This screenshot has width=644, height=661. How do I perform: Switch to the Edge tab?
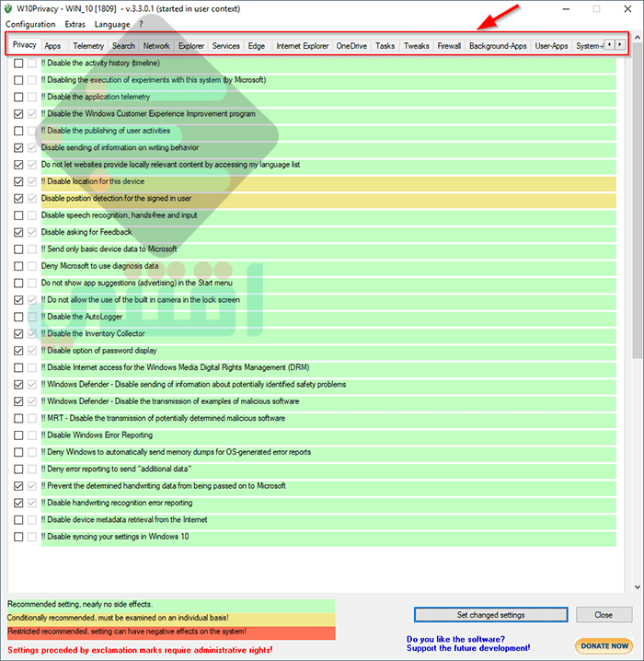(256, 46)
